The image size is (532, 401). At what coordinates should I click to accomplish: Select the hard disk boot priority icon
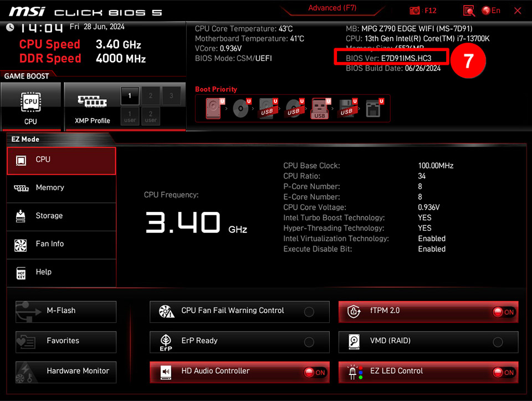pyautogui.click(x=213, y=108)
